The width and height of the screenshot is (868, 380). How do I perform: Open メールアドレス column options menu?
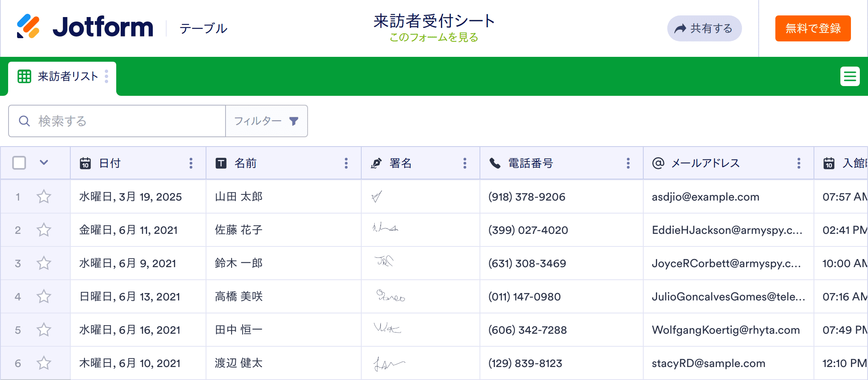pos(799,163)
